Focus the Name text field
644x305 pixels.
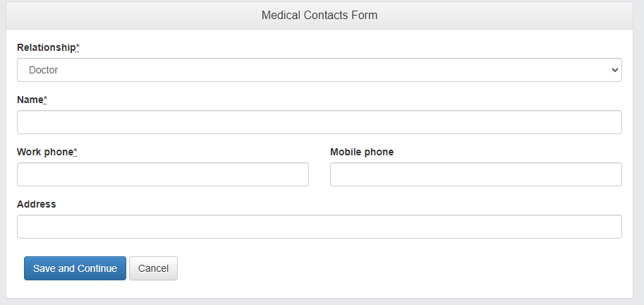(319, 122)
